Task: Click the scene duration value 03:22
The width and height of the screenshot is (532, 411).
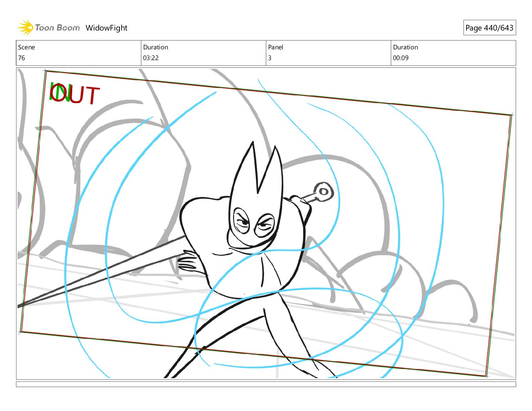Action: click(x=151, y=58)
